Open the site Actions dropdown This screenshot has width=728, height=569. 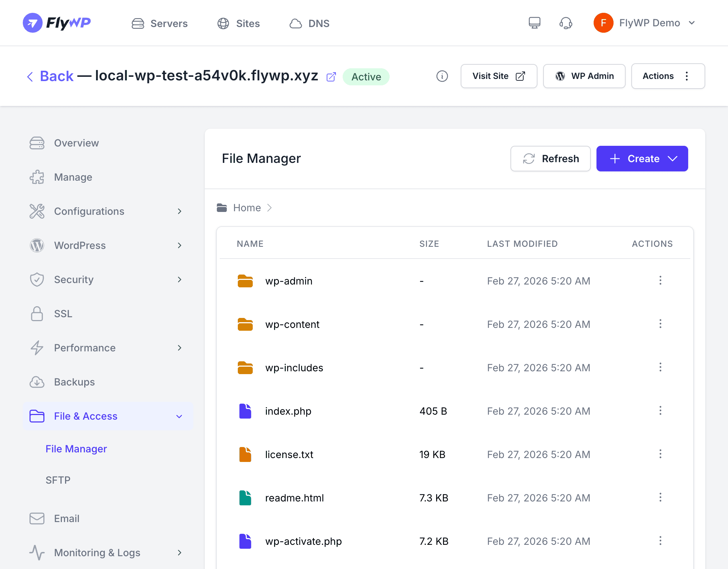tap(668, 76)
